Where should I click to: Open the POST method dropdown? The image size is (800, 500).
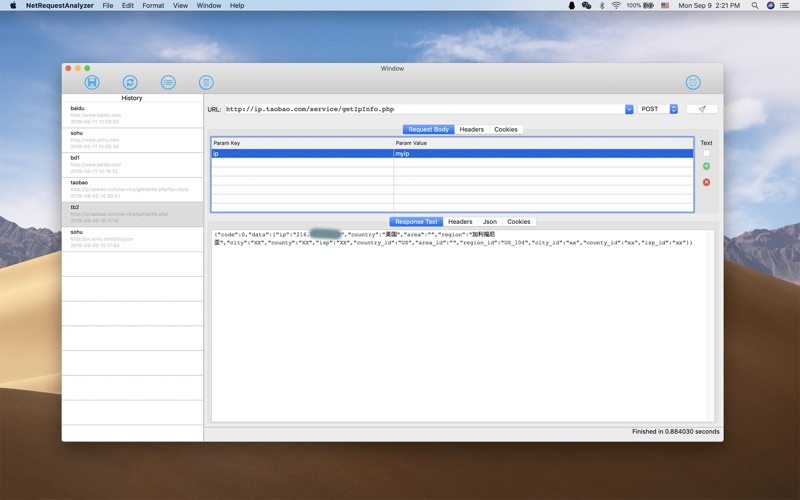658,109
